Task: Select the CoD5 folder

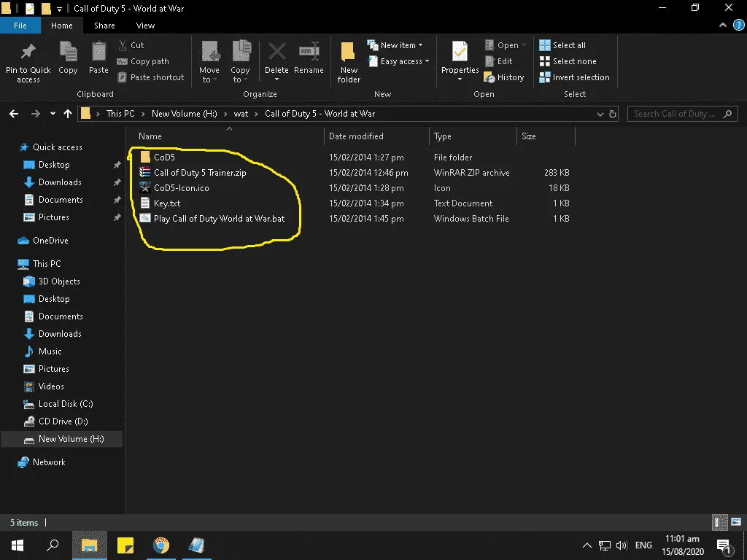Action: (164, 157)
